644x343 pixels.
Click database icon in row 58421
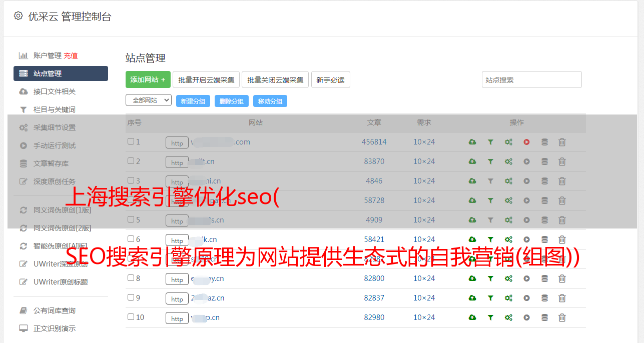click(544, 239)
